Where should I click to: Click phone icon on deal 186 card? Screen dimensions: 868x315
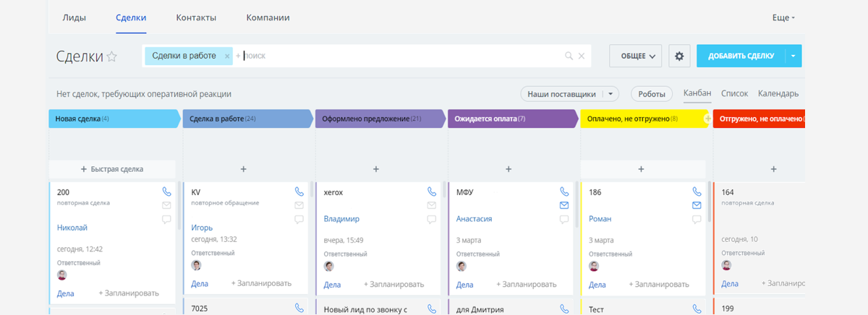697,192
